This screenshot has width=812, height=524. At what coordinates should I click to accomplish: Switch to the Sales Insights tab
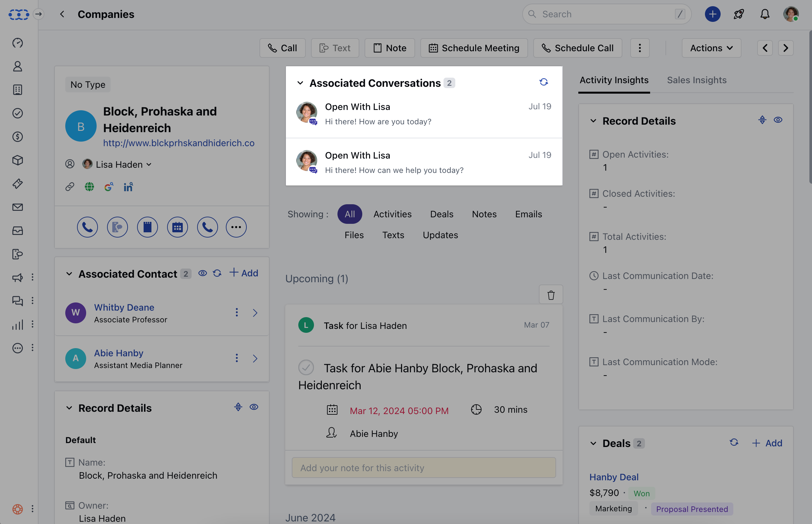696,80
